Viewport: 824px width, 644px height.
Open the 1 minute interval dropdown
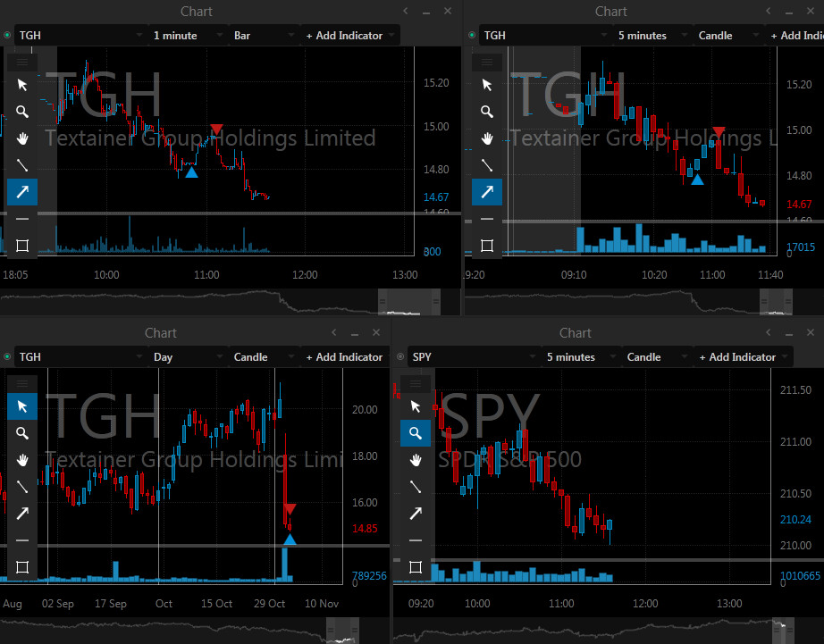tap(188, 35)
